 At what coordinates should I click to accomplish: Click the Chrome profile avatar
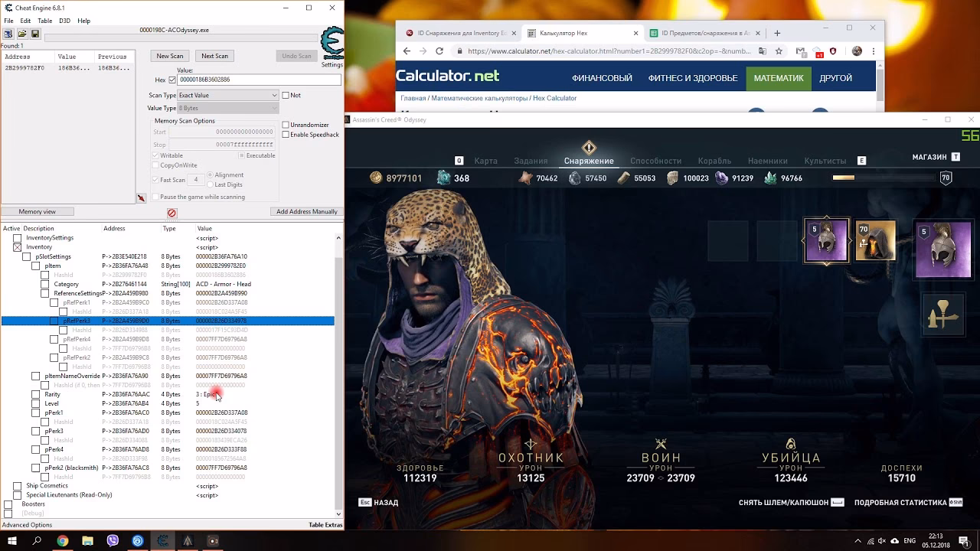point(857,51)
